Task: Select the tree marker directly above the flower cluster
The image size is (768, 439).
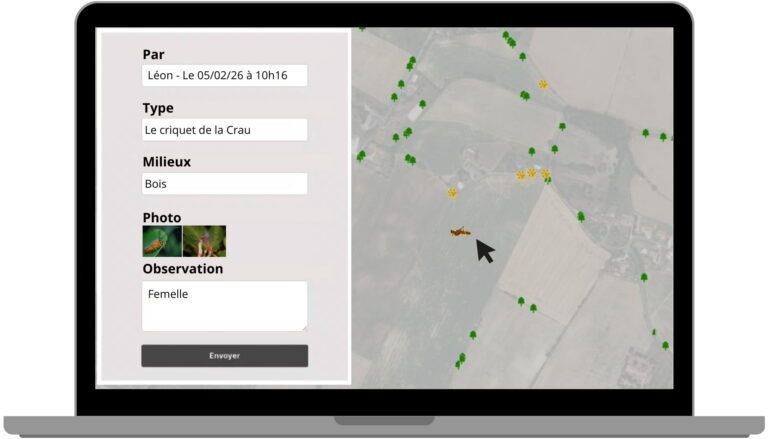Action: pyautogui.click(x=532, y=152)
